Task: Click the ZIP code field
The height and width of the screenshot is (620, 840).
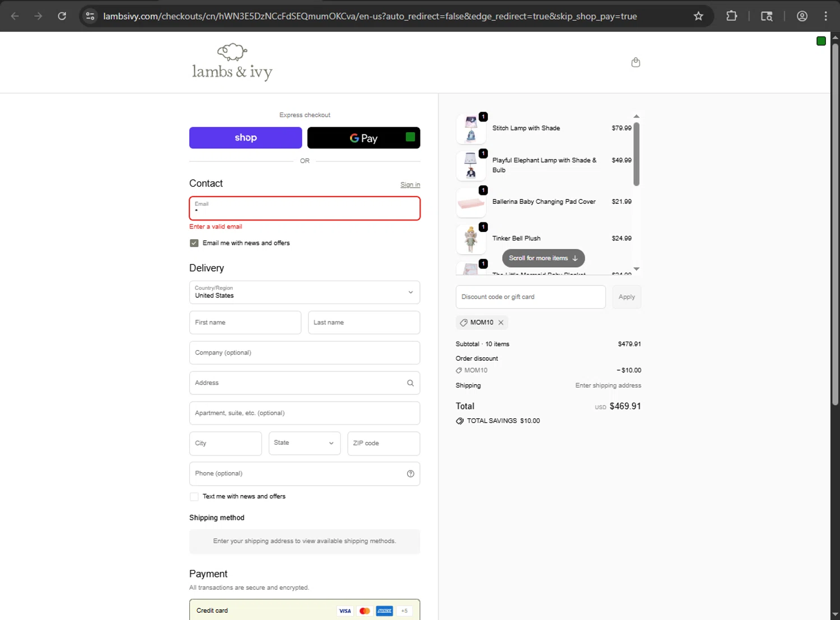Action: [384, 443]
